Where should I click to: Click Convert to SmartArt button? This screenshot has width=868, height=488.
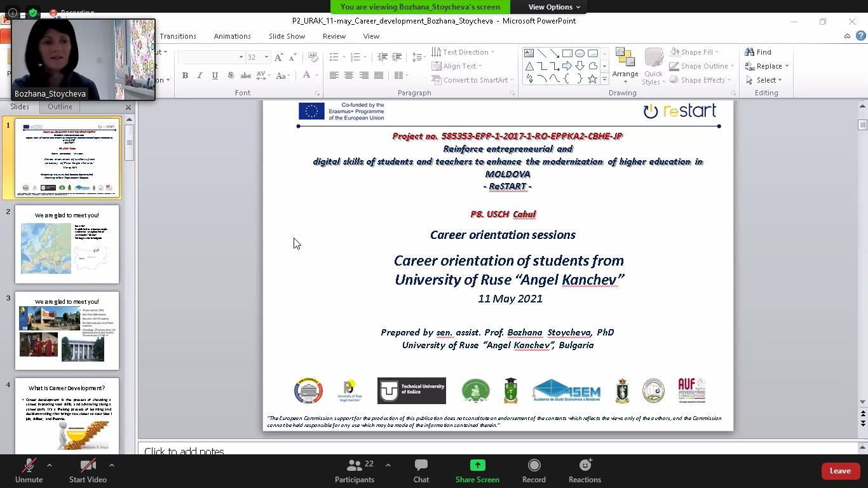(x=473, y=80)
